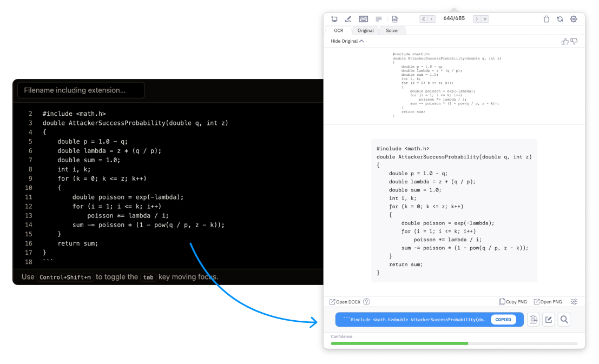Click the COPIED button
Image resolution: width=599 pixels, height=364 pixels.
(503, 320)
